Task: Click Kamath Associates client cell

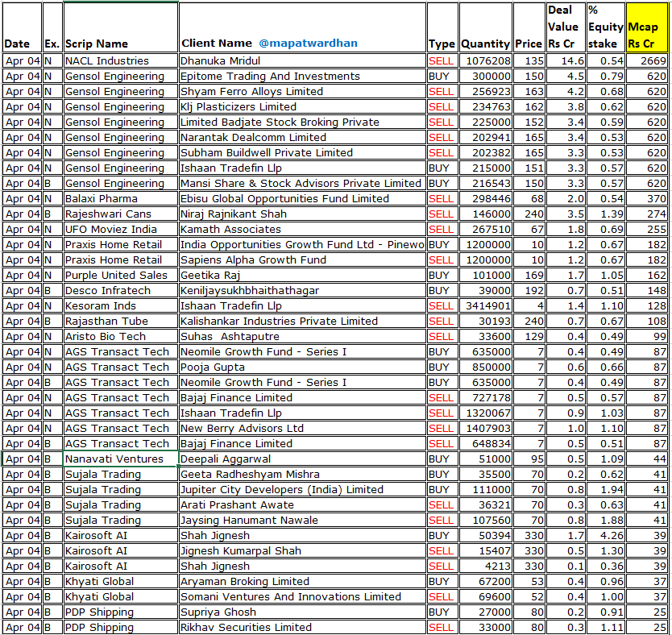Action: pyautogui.click(x=302, y=229)
